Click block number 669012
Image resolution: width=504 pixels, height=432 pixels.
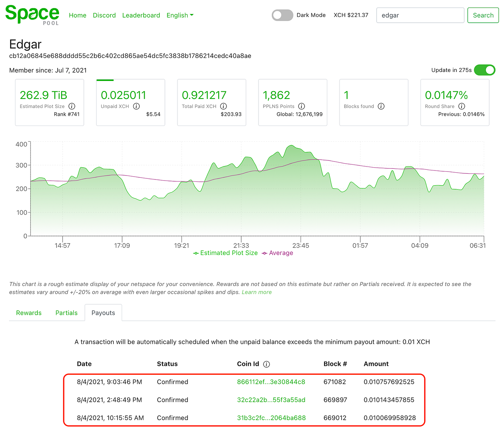335,418
